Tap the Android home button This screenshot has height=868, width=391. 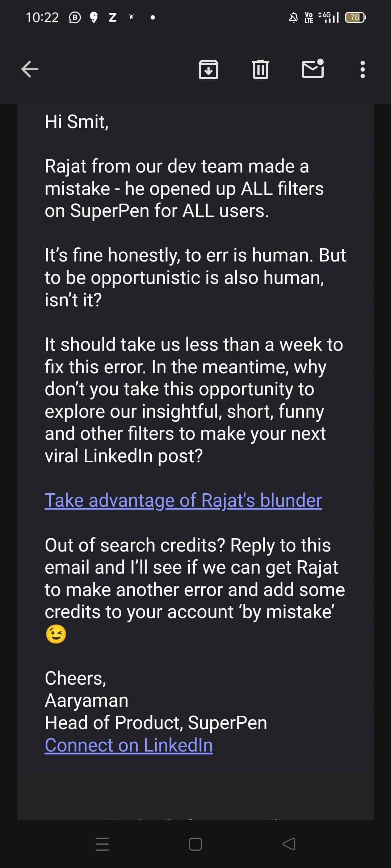point(195,844)
